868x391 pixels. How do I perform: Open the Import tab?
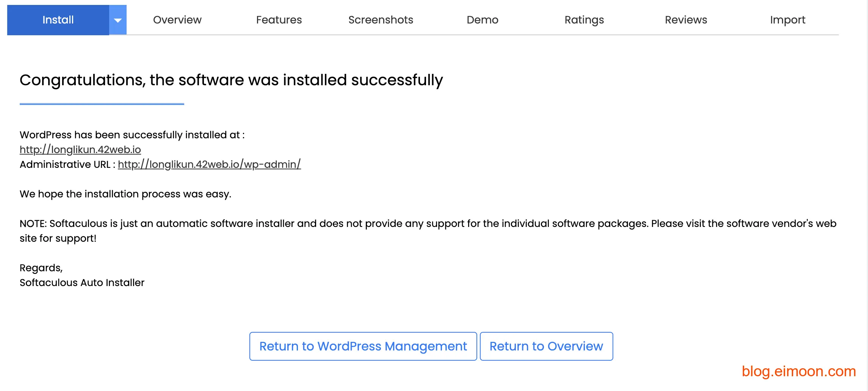coord(787,20)
